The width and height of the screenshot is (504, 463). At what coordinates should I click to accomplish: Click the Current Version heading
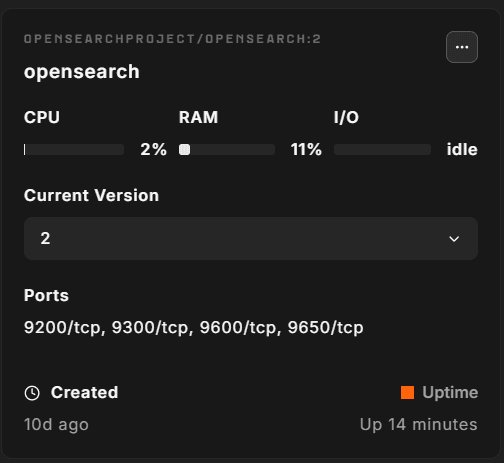[91, 195]
